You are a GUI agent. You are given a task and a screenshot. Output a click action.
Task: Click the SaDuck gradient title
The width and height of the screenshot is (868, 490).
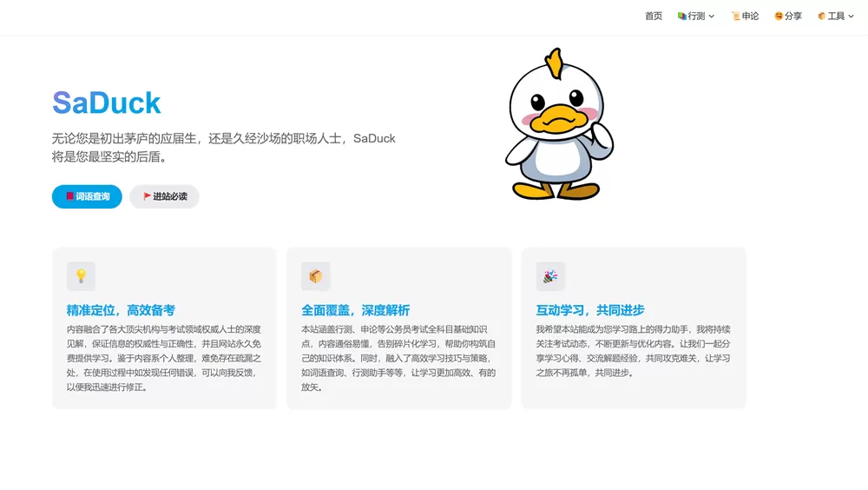point(107,103)
